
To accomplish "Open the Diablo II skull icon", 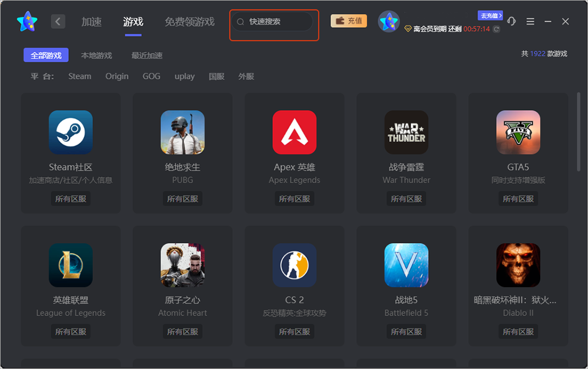I will (518, 265).
